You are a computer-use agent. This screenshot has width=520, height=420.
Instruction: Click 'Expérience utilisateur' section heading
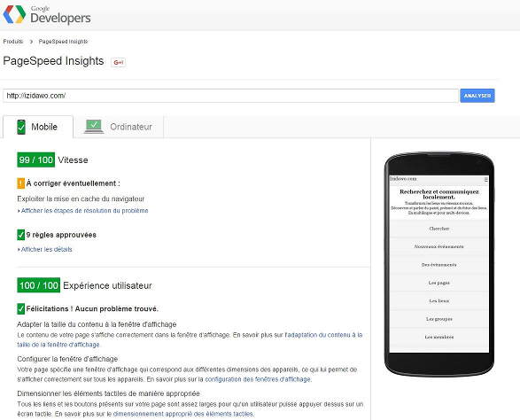tap(107, 285)
